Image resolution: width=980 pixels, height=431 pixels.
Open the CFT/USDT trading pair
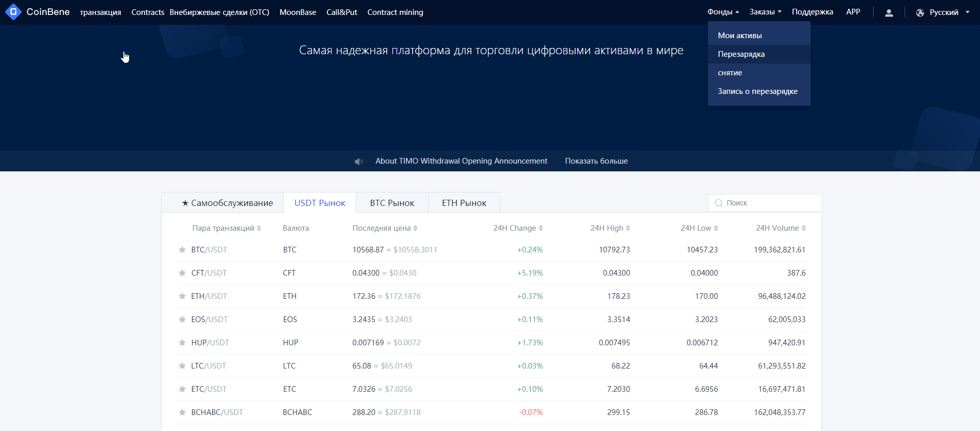pyautogui.click(x=209, y=273)
